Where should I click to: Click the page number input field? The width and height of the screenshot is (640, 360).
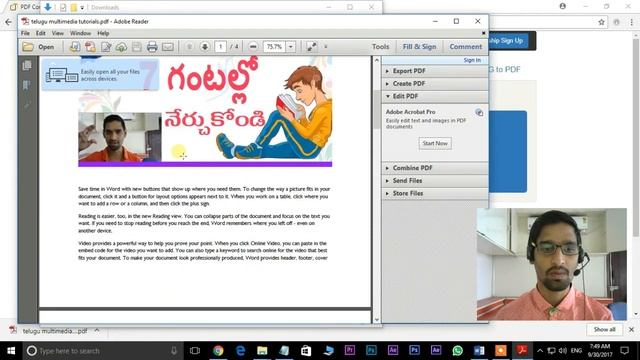tap(220, 47)
